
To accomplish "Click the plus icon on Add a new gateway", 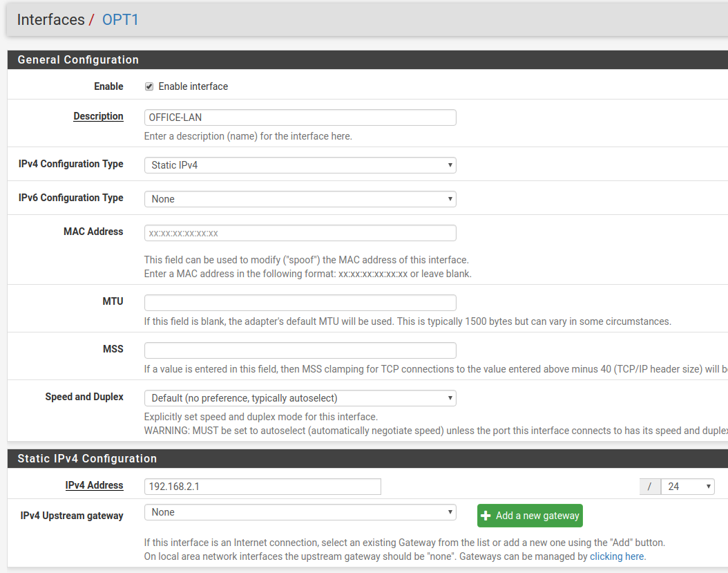I will point(486,516).
